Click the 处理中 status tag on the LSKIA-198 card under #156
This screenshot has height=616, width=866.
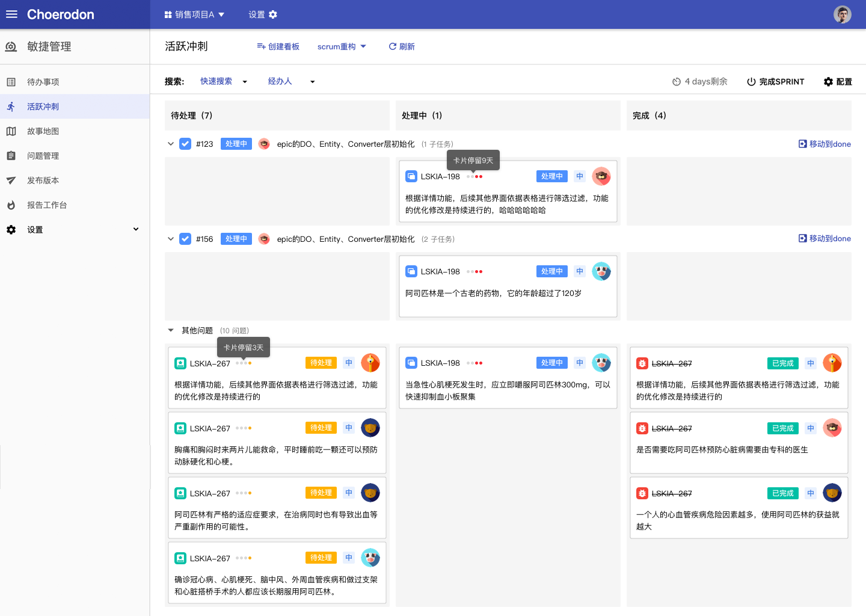(552, 271)
